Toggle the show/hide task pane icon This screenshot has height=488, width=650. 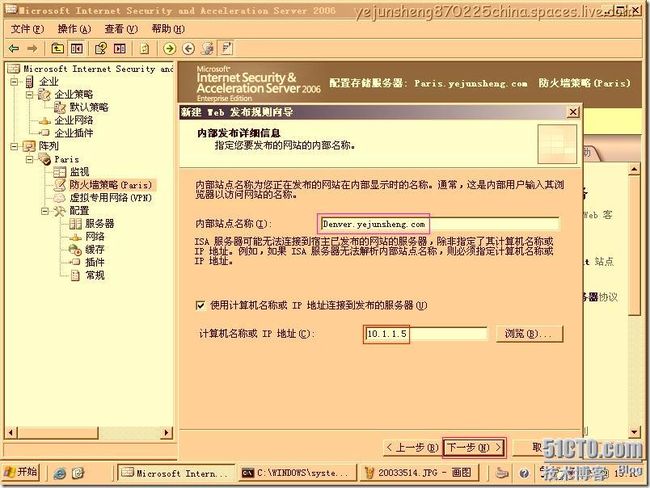pos(120,49)
